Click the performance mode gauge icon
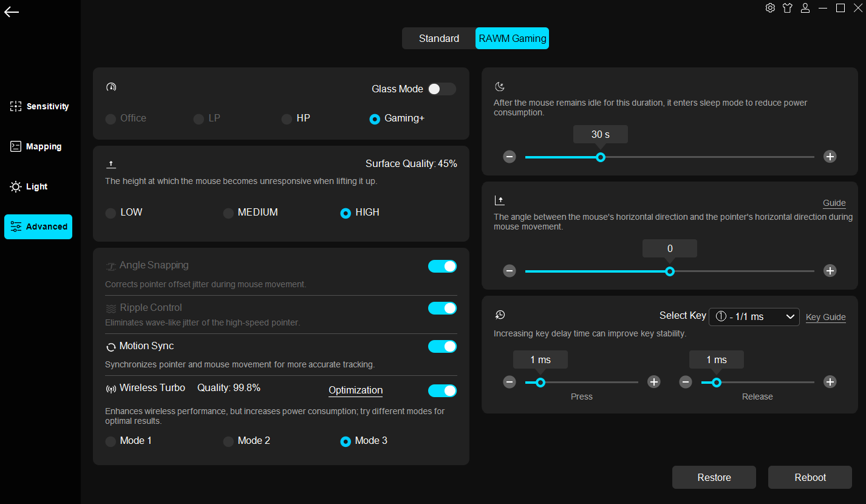866x504 pixels. 111,87
